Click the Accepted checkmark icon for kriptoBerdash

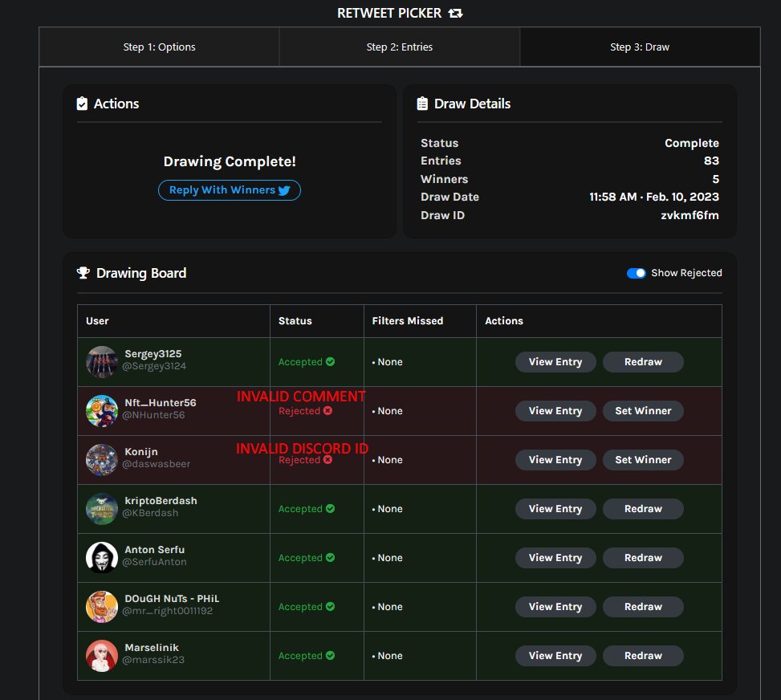(x=329, y=508)
